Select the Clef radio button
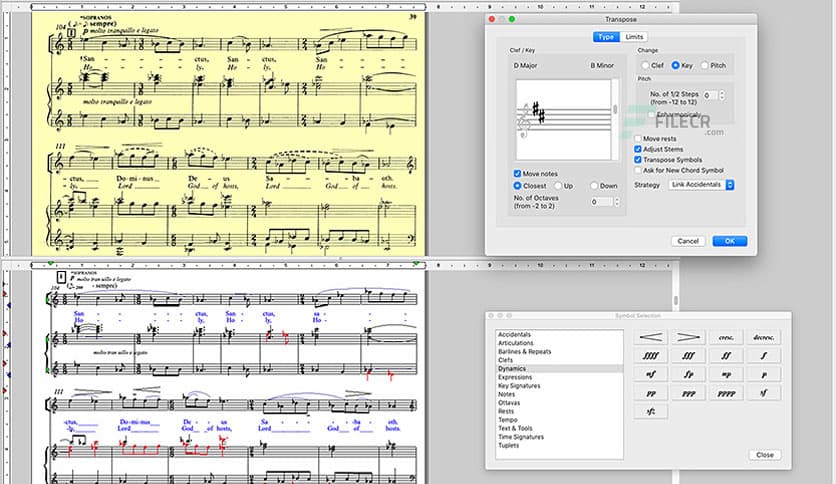836x484 pixels. [x=645, y=65]
